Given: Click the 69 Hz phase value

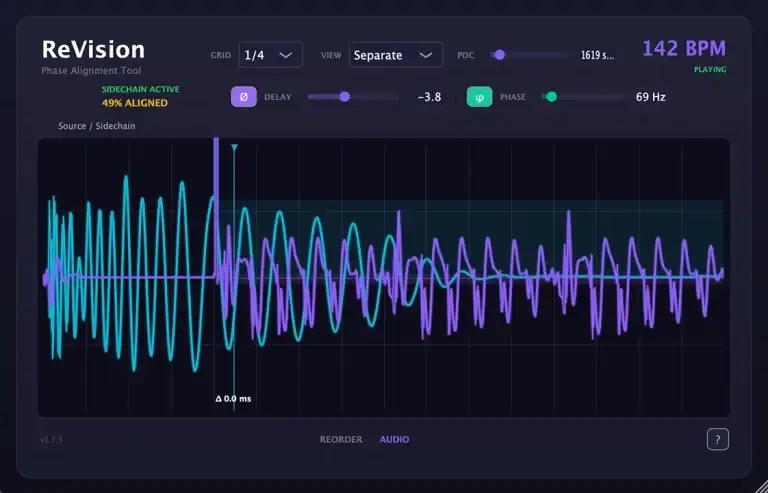Looking at the screenshot, I should 650,97.
